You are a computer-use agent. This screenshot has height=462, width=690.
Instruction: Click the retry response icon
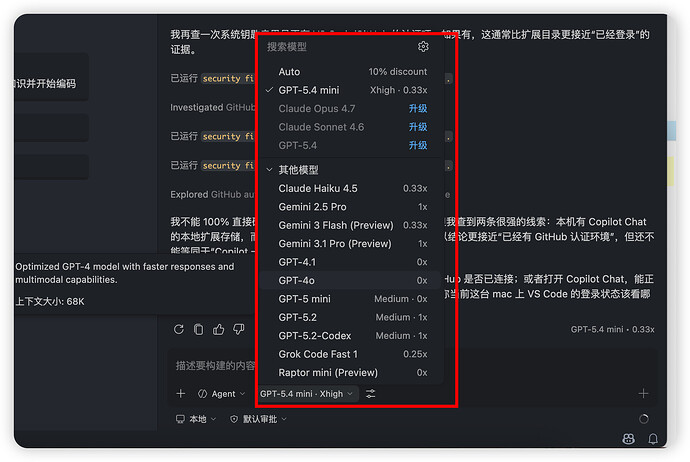click(x=179, y=329)
